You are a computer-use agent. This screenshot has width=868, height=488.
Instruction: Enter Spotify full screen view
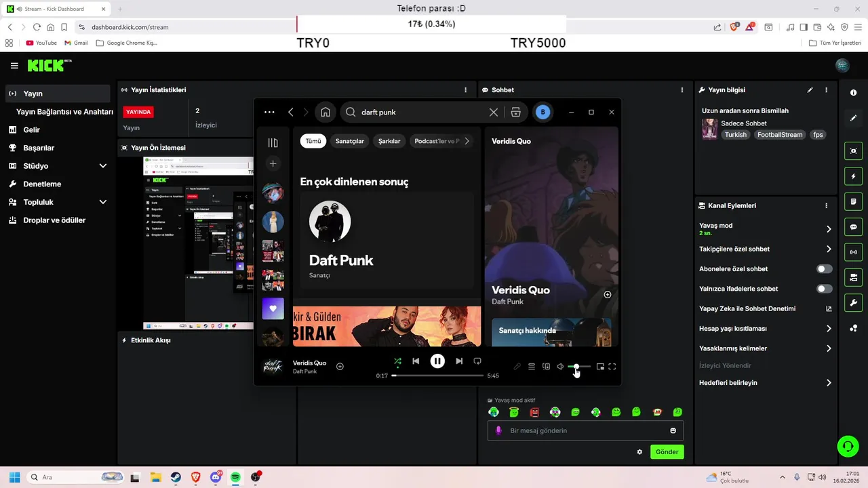coord(612,367)
